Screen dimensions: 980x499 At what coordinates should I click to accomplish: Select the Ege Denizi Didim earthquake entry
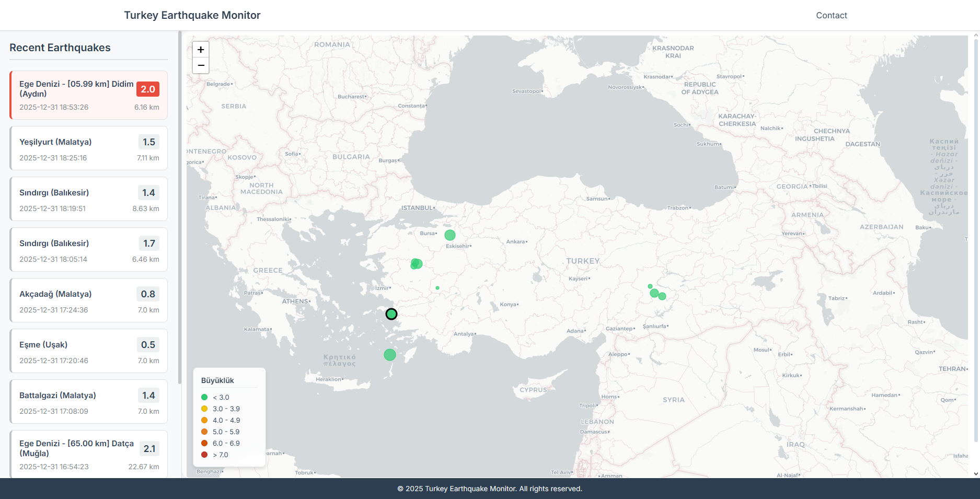point(88,95)
